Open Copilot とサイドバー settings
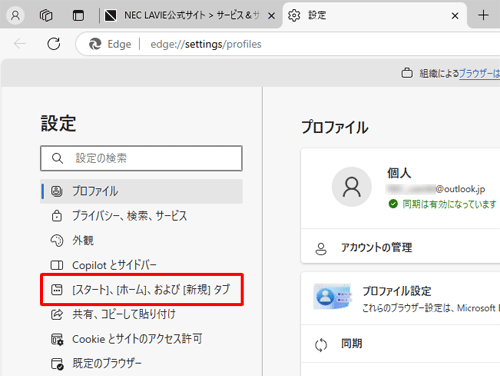This screenshot has height=376, width=500. click(x=141, y=265)
